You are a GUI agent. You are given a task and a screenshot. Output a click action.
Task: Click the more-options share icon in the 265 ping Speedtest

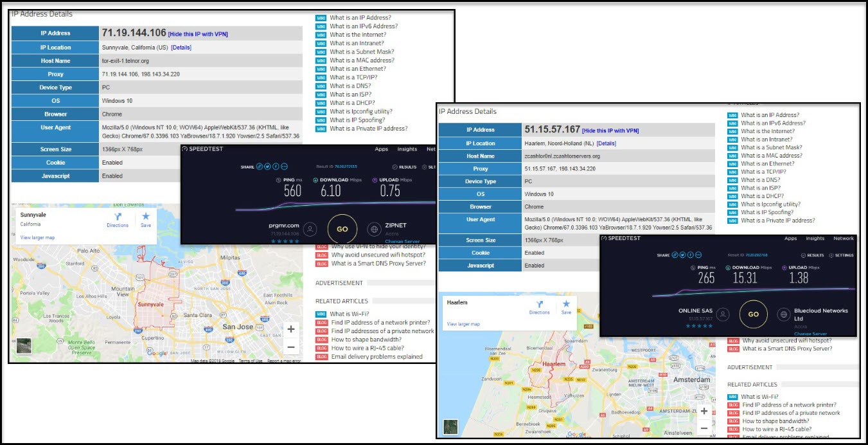(x=698, y=255)
